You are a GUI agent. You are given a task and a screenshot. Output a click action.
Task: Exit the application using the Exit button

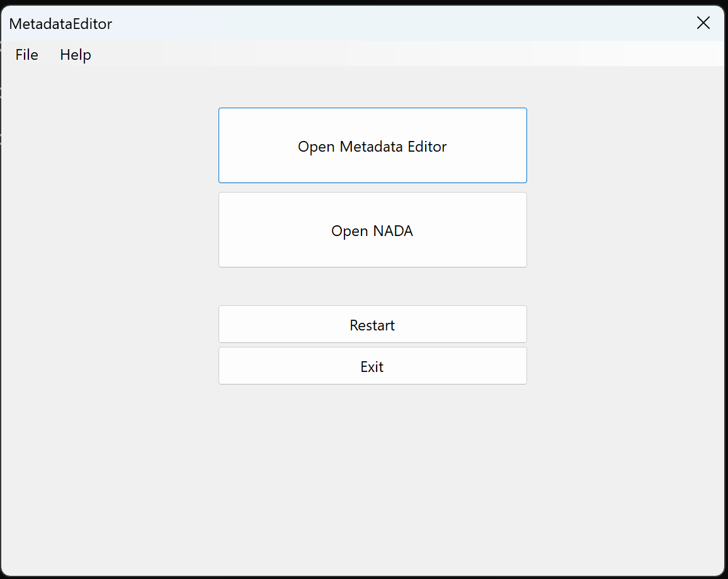[372, 366]
